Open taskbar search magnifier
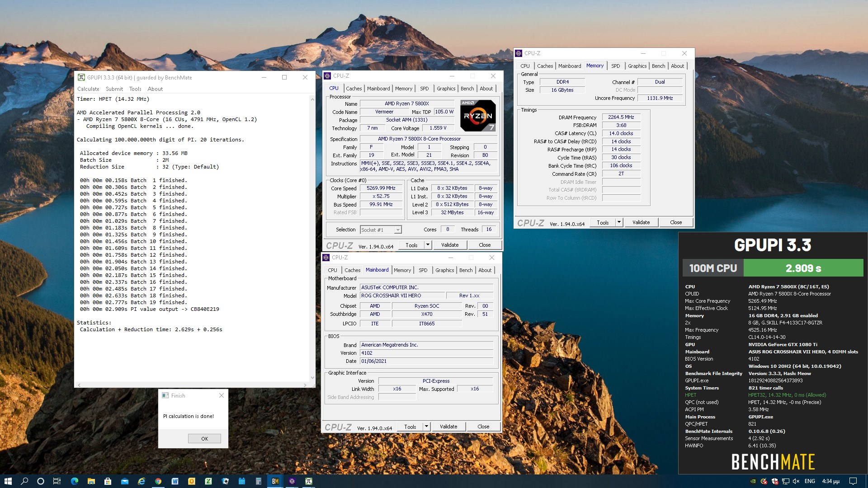This screenshot has width=868, height=488. coord(24,481)
